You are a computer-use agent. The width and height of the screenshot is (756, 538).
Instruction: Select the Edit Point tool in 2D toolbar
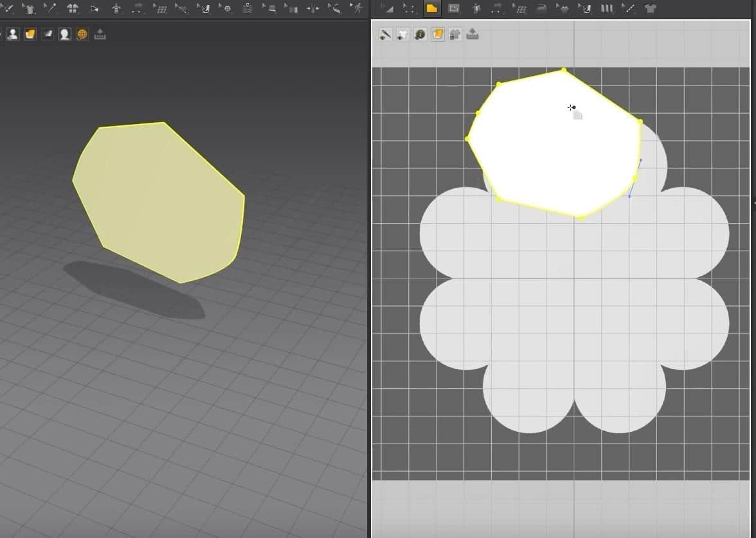pyautogui.click(x=409, y=8)
